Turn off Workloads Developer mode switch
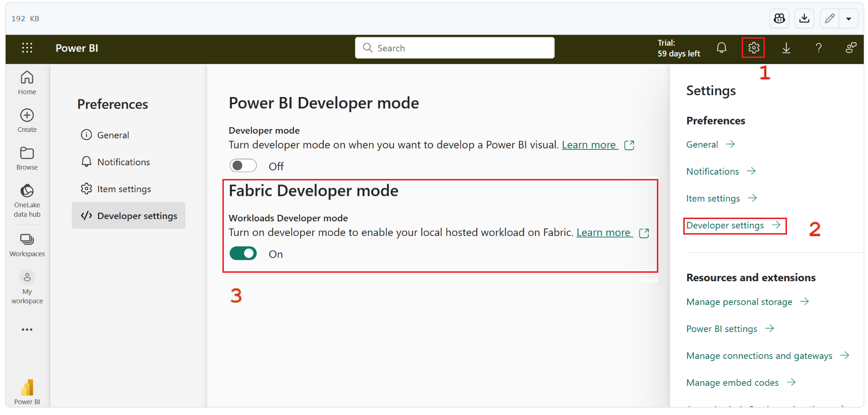This screenshot has height=415, width=868. point(243,253)
